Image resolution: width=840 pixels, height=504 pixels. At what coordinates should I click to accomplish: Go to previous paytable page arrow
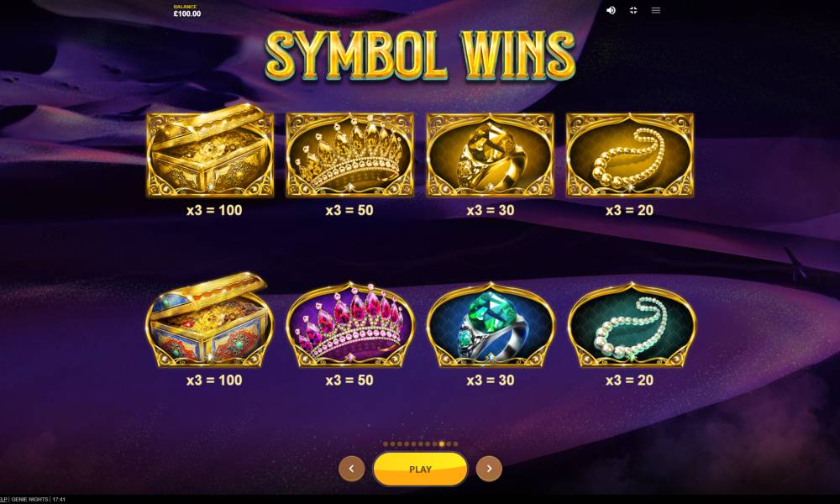click(351, 469)
